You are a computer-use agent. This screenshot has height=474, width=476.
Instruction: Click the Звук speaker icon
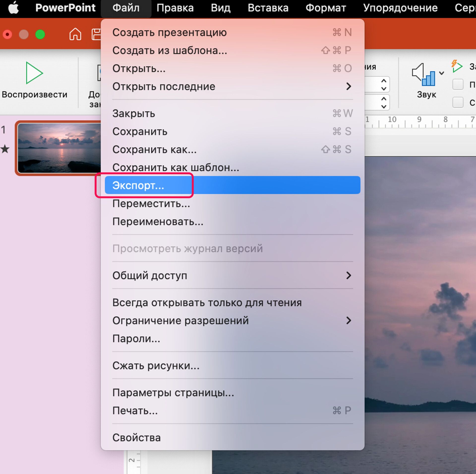point(424,75)
